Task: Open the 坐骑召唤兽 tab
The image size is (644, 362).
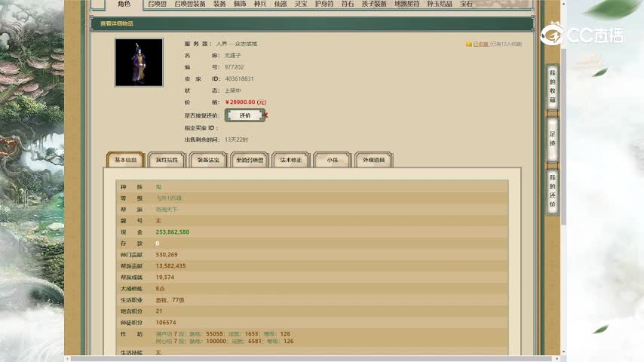Action: [250, 160]
